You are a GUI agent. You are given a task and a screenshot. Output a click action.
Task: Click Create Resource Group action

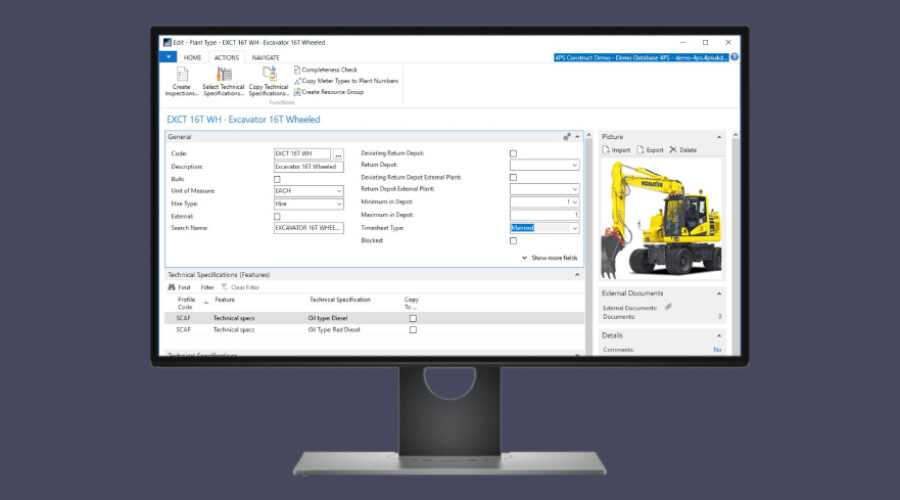pos(332,92)
